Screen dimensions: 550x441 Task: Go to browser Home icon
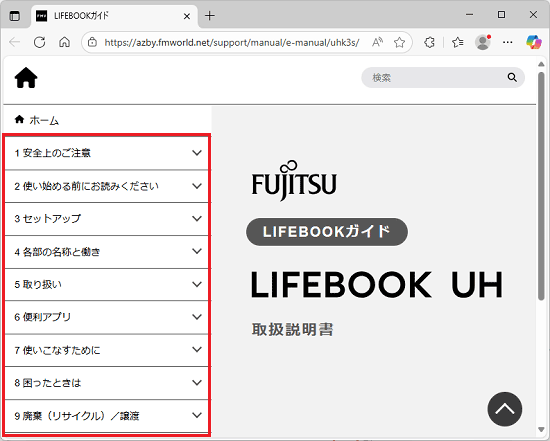tap(64, 42)
